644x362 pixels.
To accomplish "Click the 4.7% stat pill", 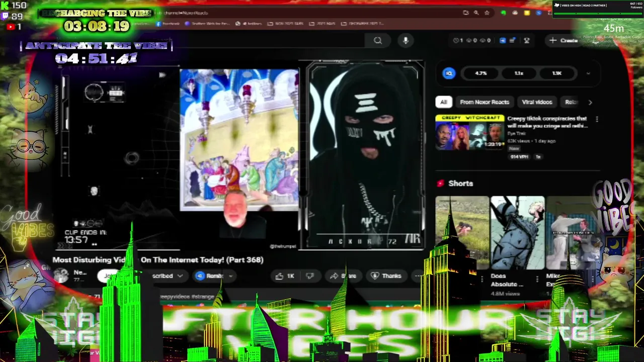I will click(x=481, y=73).
